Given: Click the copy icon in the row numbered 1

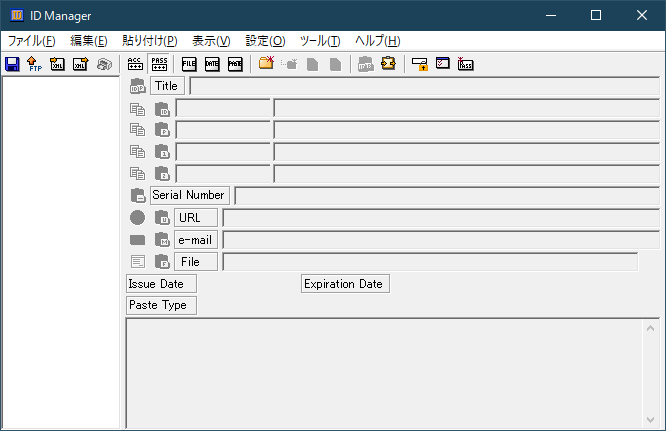Looking at the screenshot, I should coord(137,152).
